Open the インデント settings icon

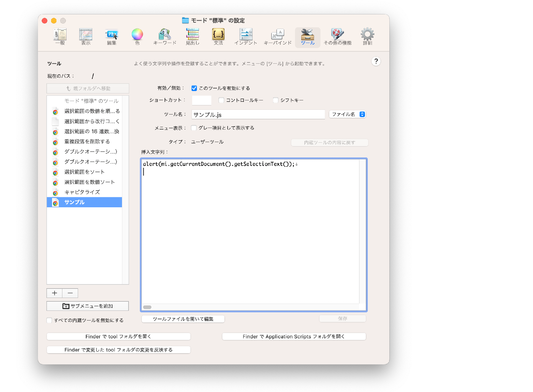pyautogui.click(x=246, y=34)
